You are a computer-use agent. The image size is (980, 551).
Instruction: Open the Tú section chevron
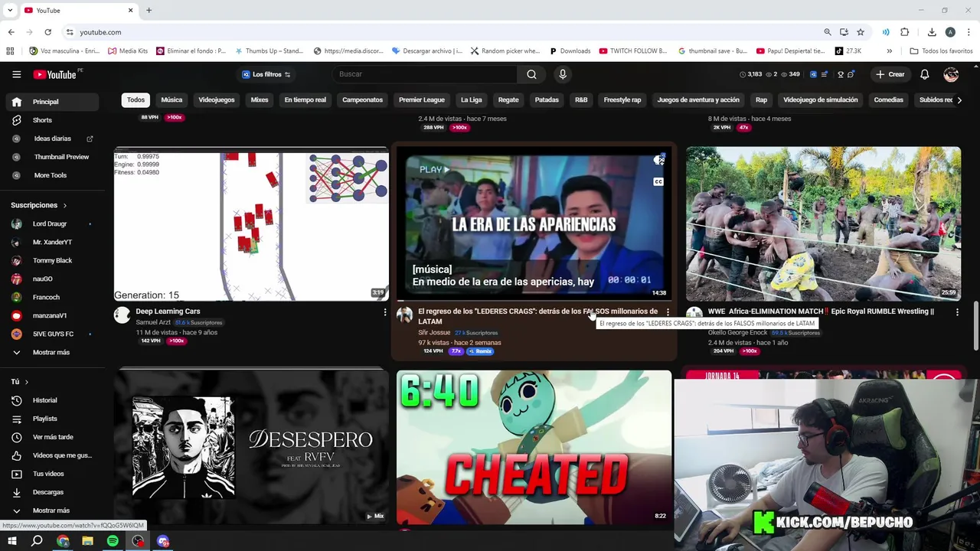(26, 382)
